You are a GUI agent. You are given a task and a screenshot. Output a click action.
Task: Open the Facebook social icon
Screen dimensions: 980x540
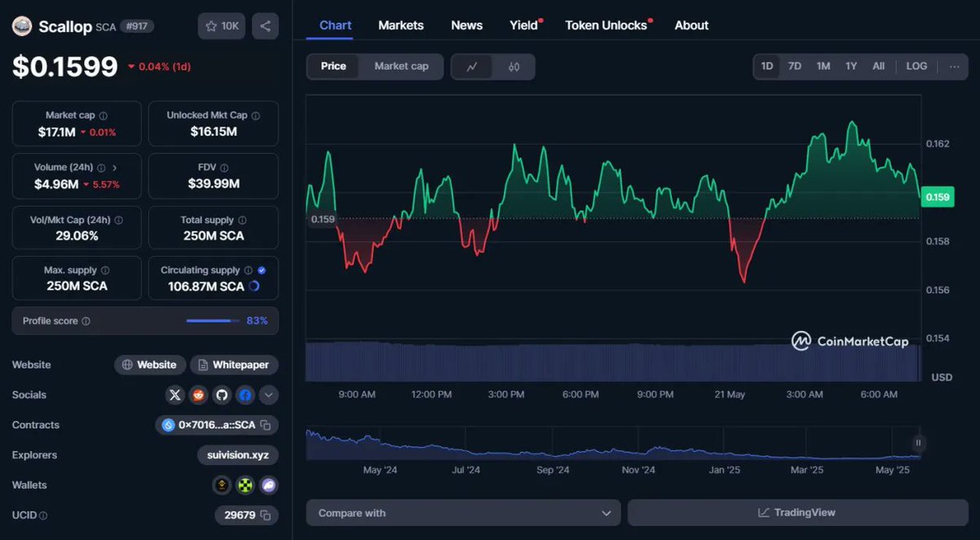[245, 395]
